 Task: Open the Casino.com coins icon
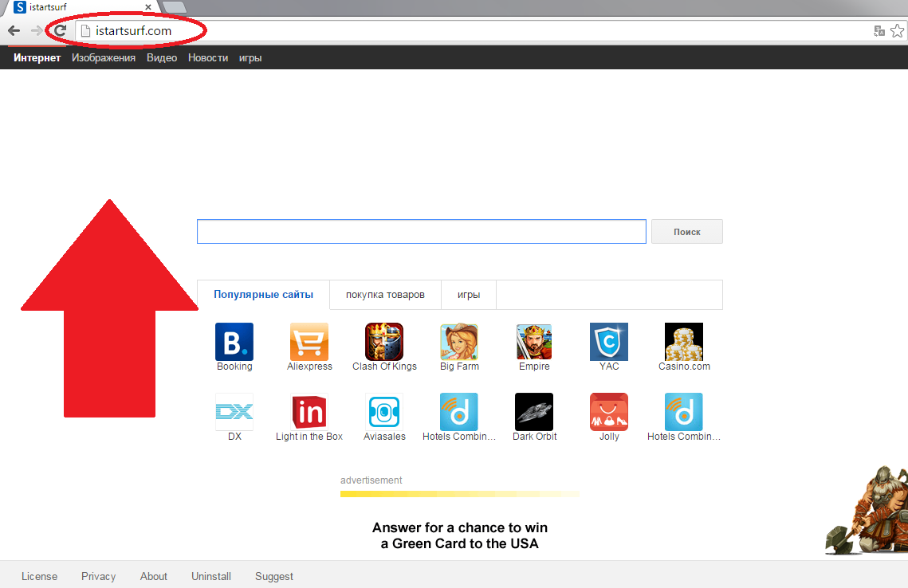(684, 342)
